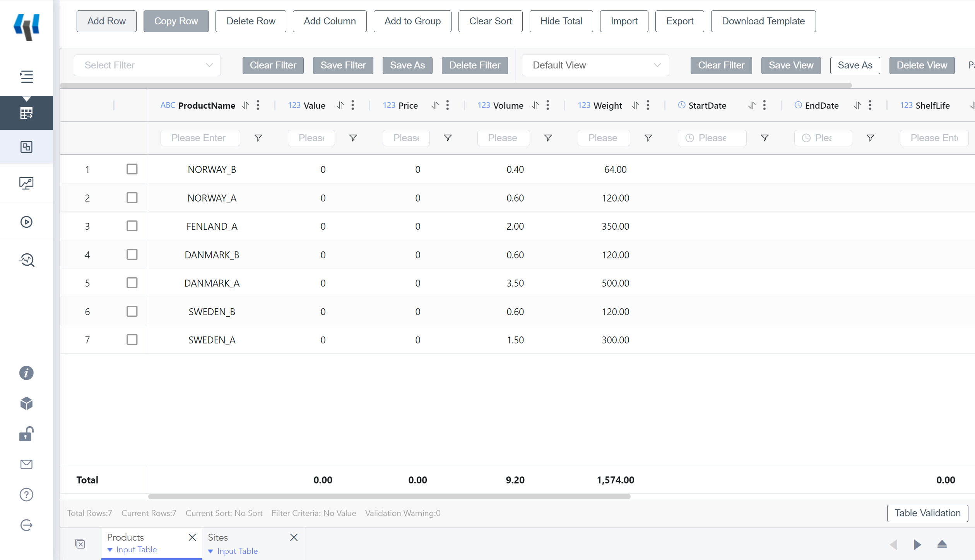Open Price column three-dot menu
The width and height of the screenshot is (975, 560).
(448, 105)
